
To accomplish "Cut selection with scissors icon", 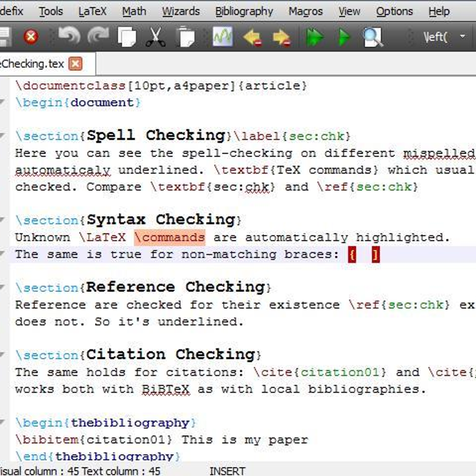I will click(156, 37).
